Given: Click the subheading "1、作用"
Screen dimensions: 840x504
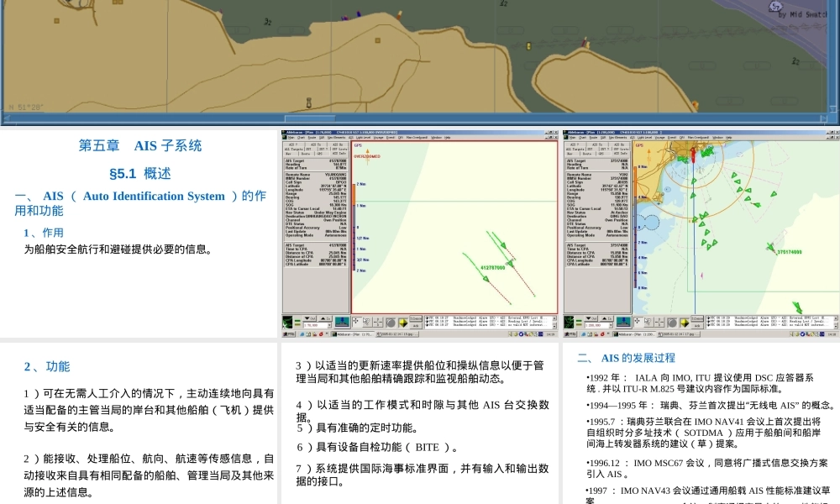Looking at the screenshot, I should point(44,233).
